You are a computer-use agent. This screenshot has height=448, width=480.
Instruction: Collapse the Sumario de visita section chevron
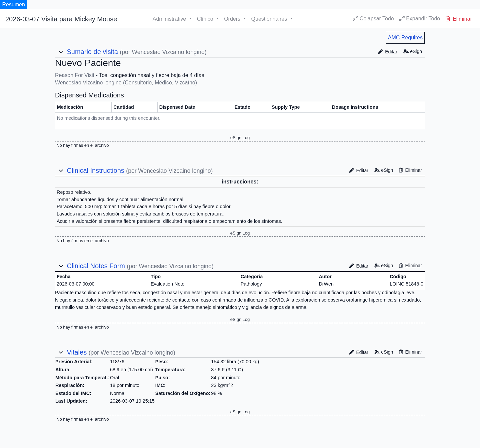tap(61, 52)
